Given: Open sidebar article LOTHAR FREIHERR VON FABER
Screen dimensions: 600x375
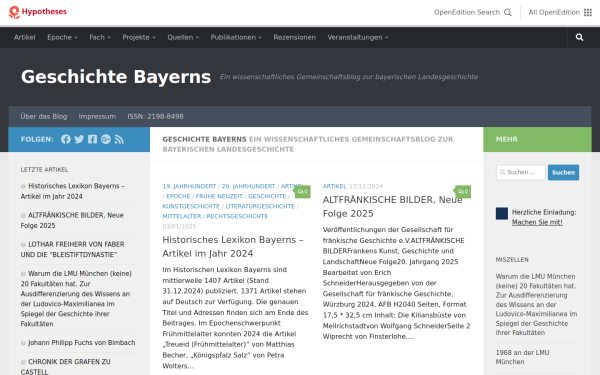Looking at the screenshot, I should point(72,249).
